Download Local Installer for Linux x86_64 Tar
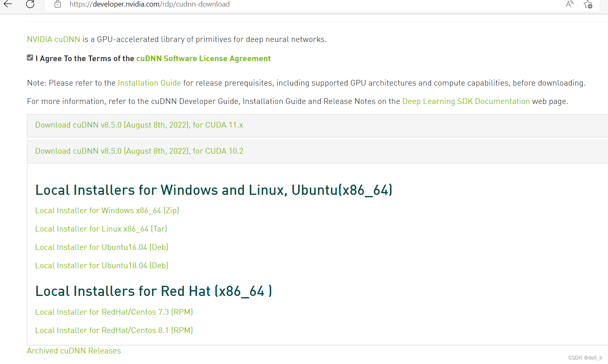 tap(101, 229)
